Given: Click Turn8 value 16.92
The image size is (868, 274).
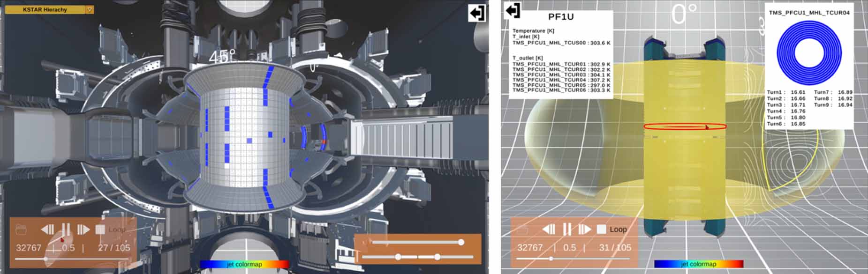Looking at the screenshot, I should tap(845, 99).
